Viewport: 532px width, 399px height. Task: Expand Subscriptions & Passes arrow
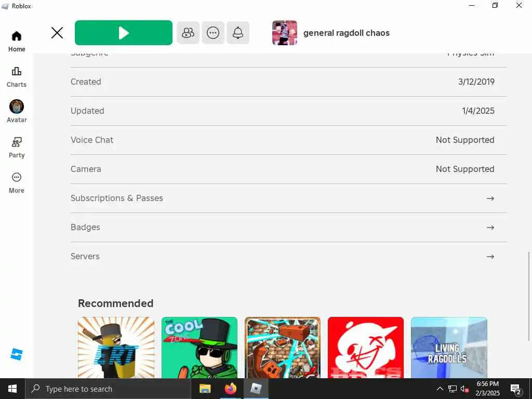[490, 198]
